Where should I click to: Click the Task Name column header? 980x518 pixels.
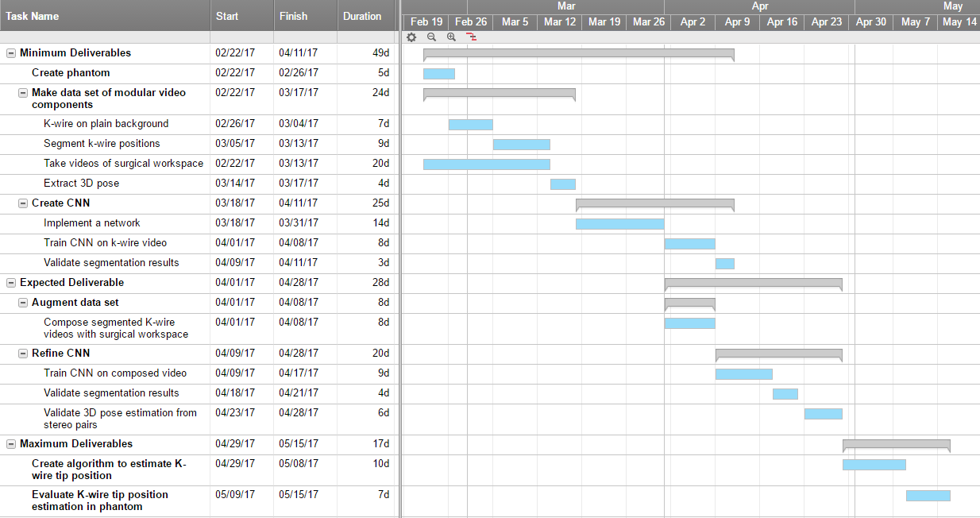coord(33,16)
